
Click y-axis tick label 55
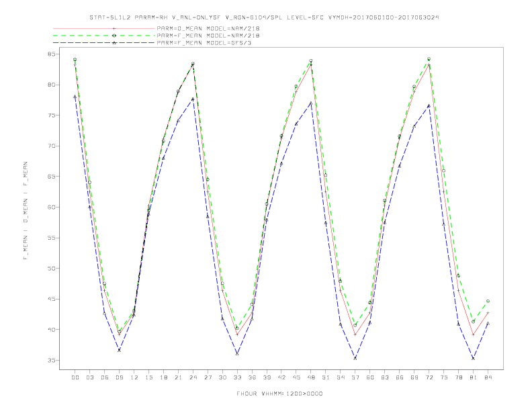[51, 238]
